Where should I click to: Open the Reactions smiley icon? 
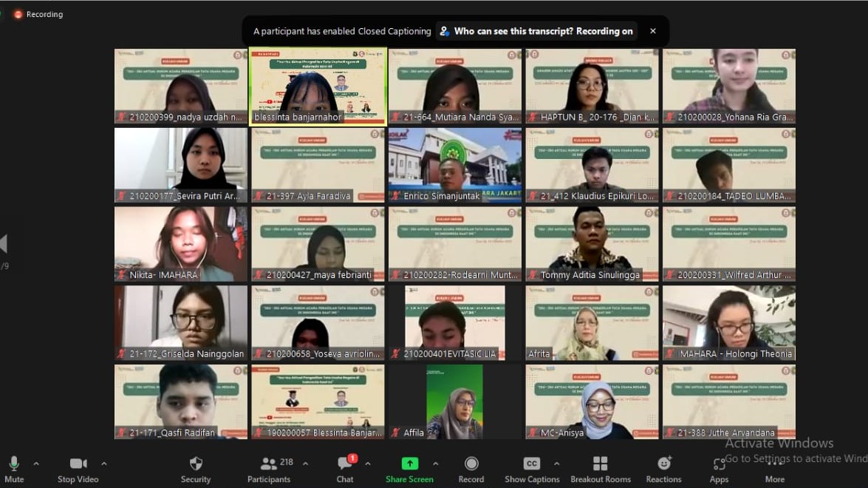click(x=663, y=463)
